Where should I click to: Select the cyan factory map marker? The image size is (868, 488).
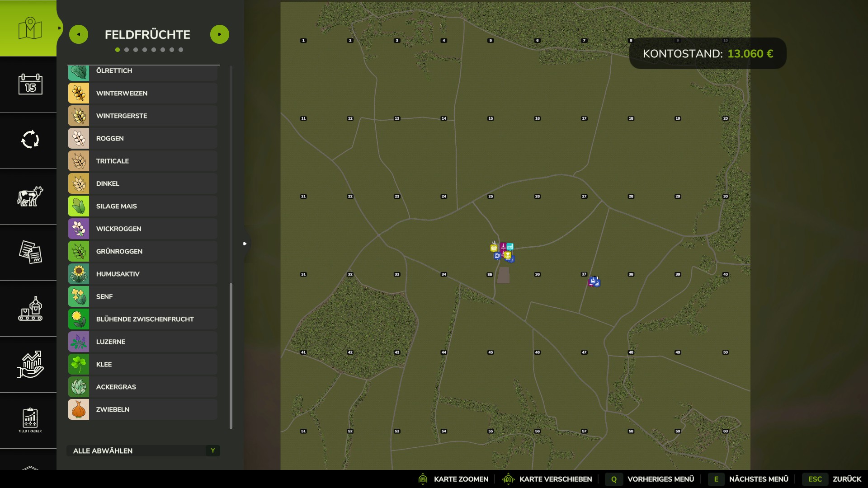510,247
